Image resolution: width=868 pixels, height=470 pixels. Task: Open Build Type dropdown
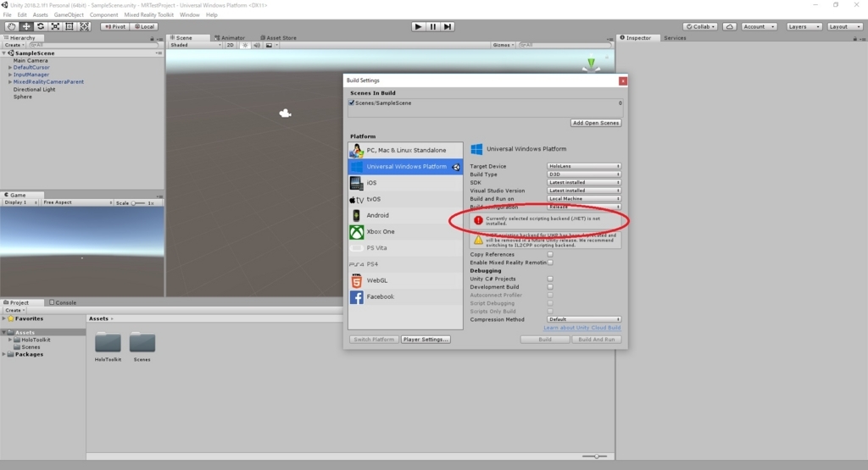click(x=584, y=174)
